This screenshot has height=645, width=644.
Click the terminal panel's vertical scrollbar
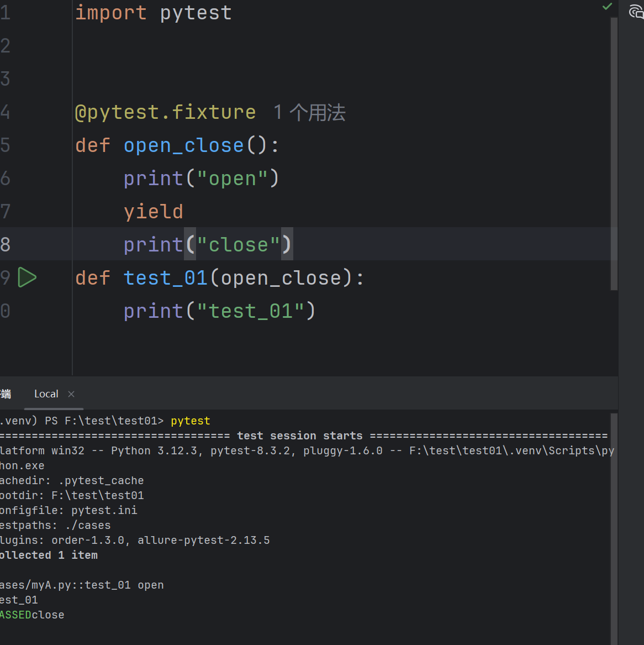point(614,529)
